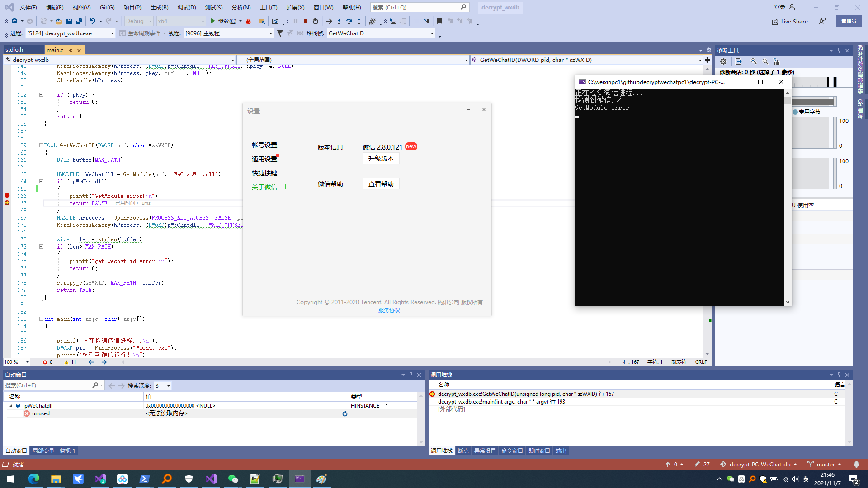Click the Save file disk icon
The height and width of the screenshot is (488, 868).
69,21
